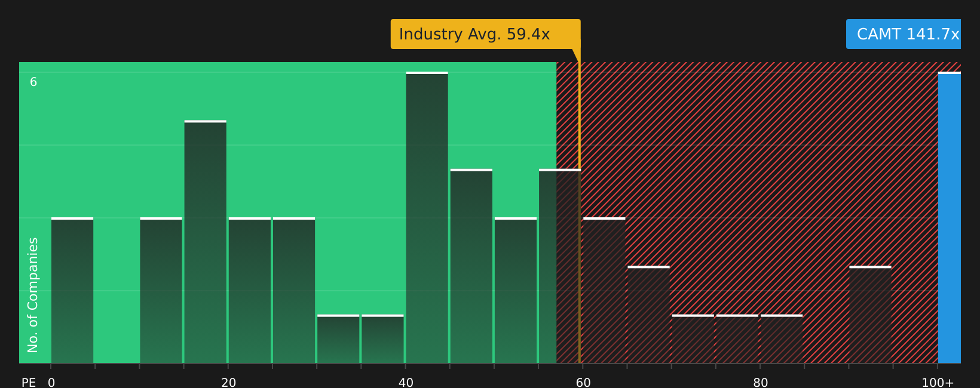The height and width of the screenshot is (388, 980).
Task: Select the histogram bar for PE 20–25
Action: (250, 291)
